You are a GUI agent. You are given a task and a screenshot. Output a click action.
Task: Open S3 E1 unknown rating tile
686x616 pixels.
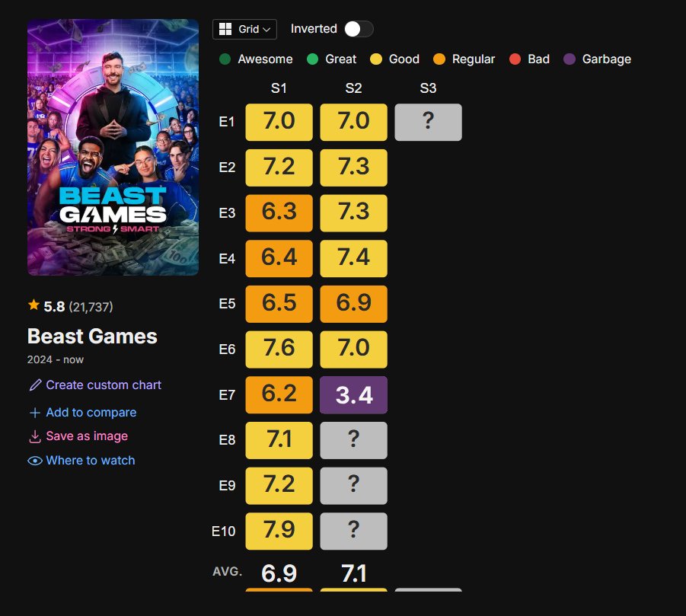click(429, 122)
